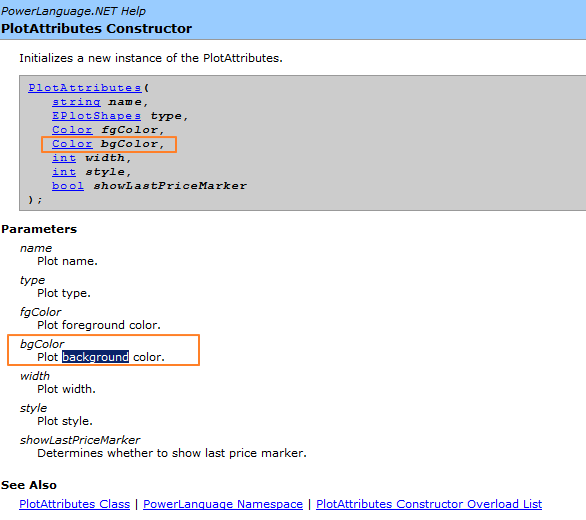
Task: Click the PowerLanguage.NET Help title
Action: click(x=73, y=11)
